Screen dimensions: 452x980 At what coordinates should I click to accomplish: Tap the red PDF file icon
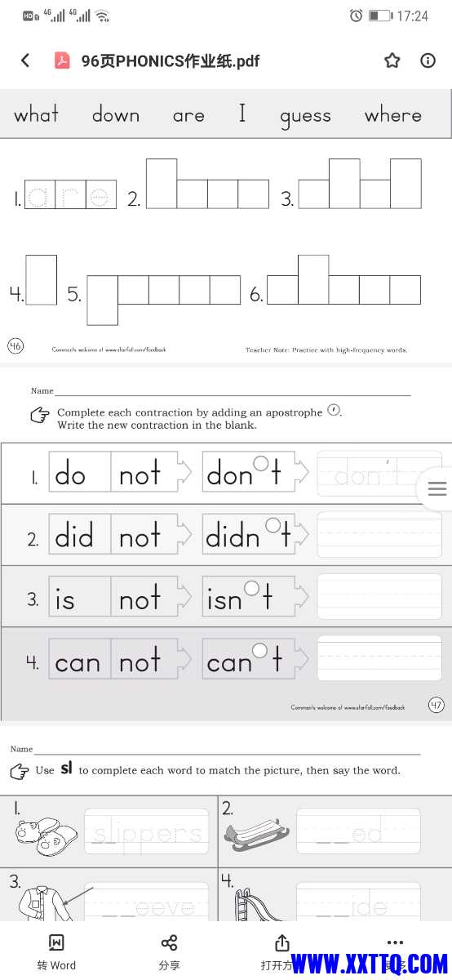tap(62, 60)
